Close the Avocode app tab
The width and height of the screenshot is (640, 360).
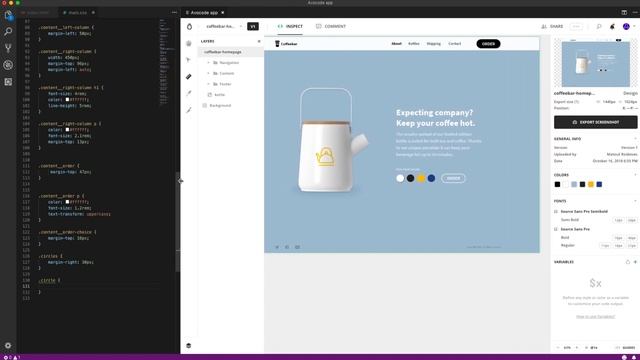(x=223, y=13)
